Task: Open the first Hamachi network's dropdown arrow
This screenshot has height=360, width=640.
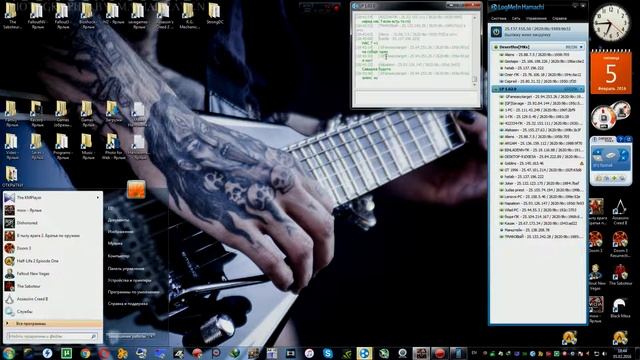Action: click(581, 47)
